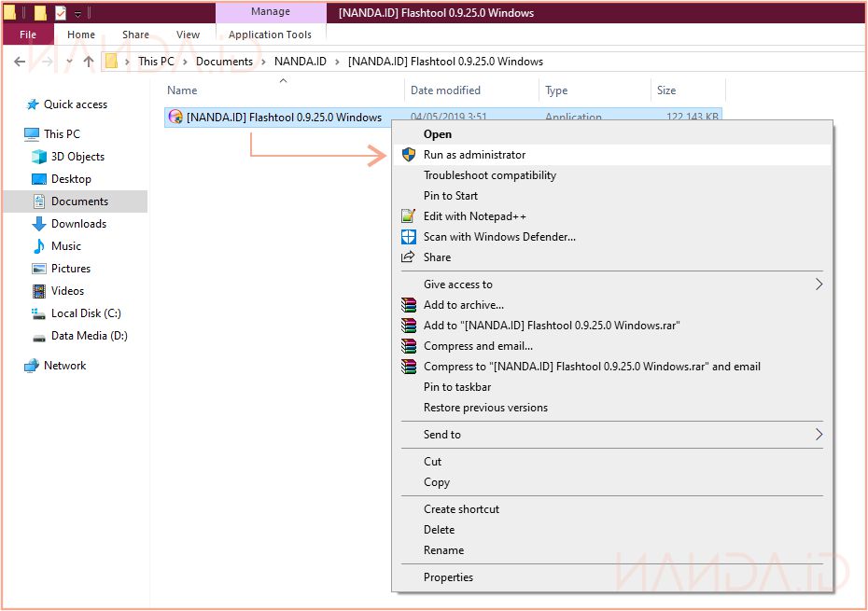Choose Rename from the context menu
Viewport: 868px width, 611px height.
pyautogui.click(x=443, y=550)
